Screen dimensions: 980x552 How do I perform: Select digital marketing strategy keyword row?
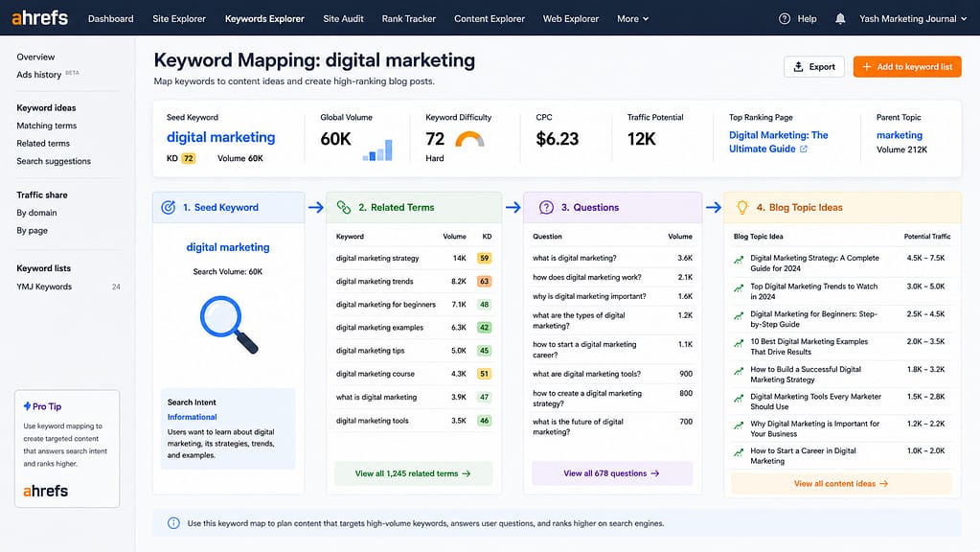[x=413, y=258]
